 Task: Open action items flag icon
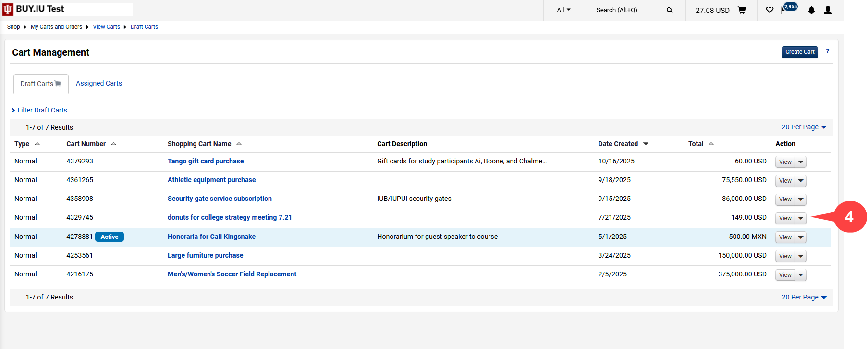tap(783, 10)
